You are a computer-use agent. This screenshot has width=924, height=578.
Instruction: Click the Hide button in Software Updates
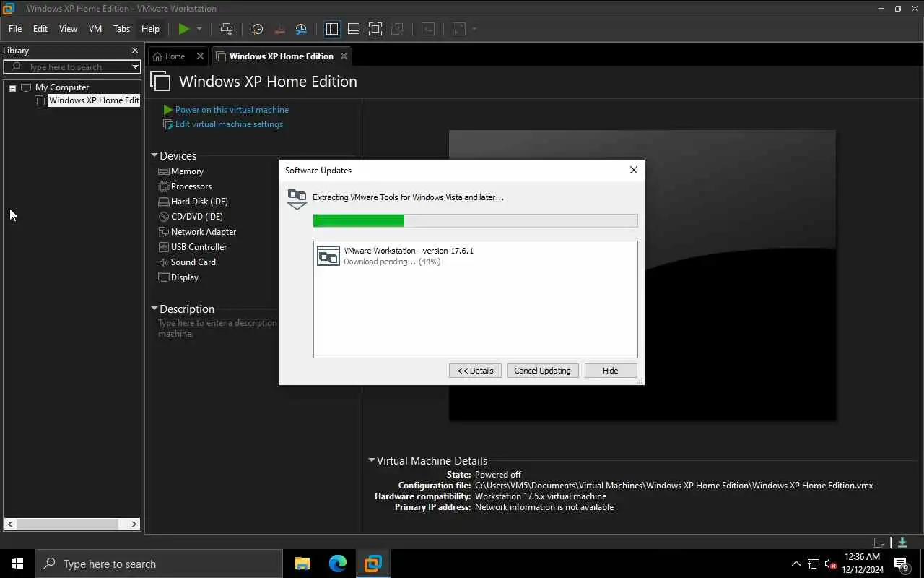[611, 371]
